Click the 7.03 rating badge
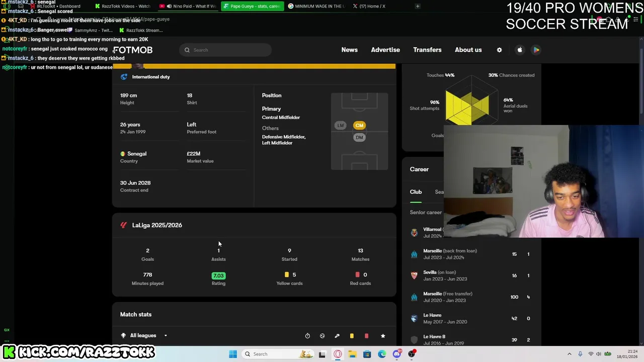Screen dimensions: 644x362 click(x=218, y=276)
